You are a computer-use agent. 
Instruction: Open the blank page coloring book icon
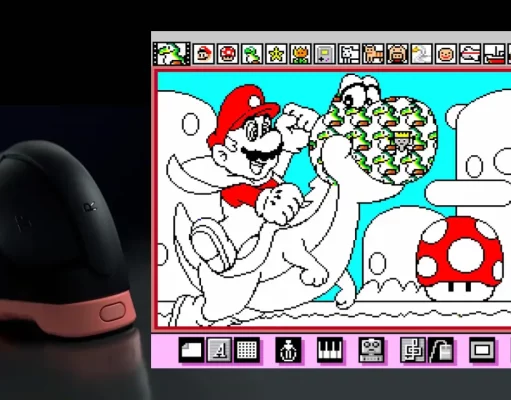pos(191,350)
